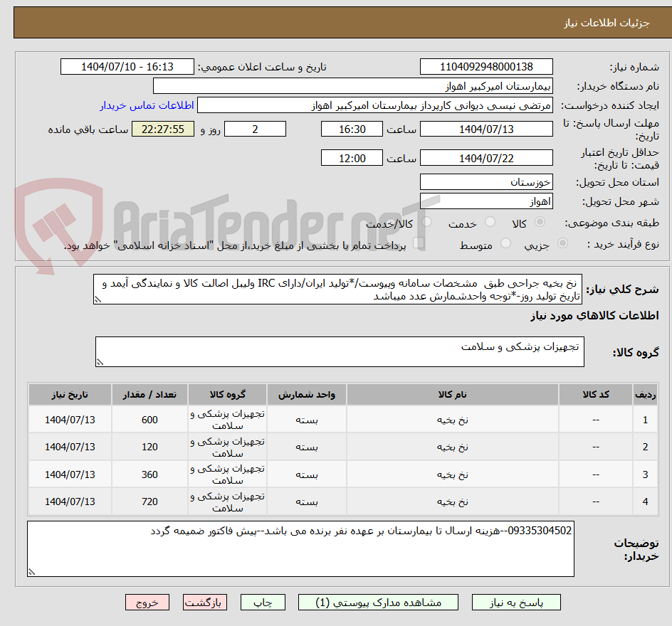Click the remaining time counter 22:27:55
The height and width of the screenshot is (626, 672).
pyautogui.click(x=162, y=129)
